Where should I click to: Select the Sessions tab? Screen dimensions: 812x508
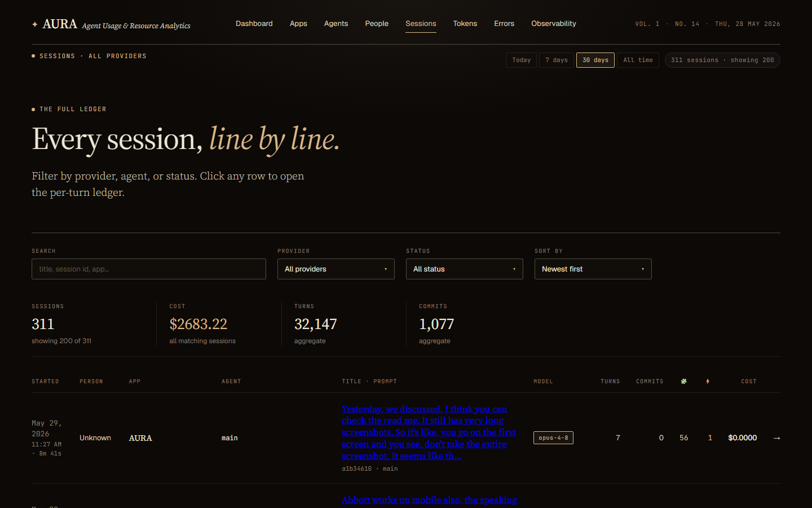click(x=421, y=24)
